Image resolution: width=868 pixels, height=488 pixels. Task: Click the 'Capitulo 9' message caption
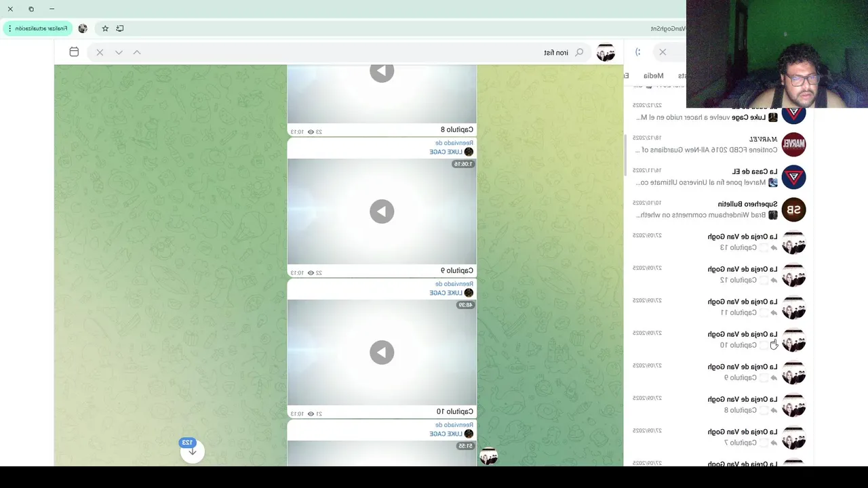click(x=457, y=270)
